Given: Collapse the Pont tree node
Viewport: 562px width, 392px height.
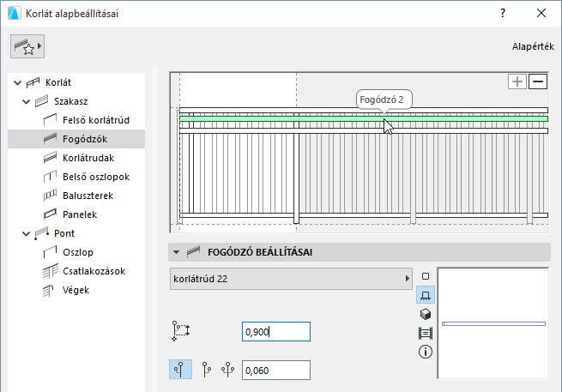Looking at the screenshot, I should [x=26, y=234].
